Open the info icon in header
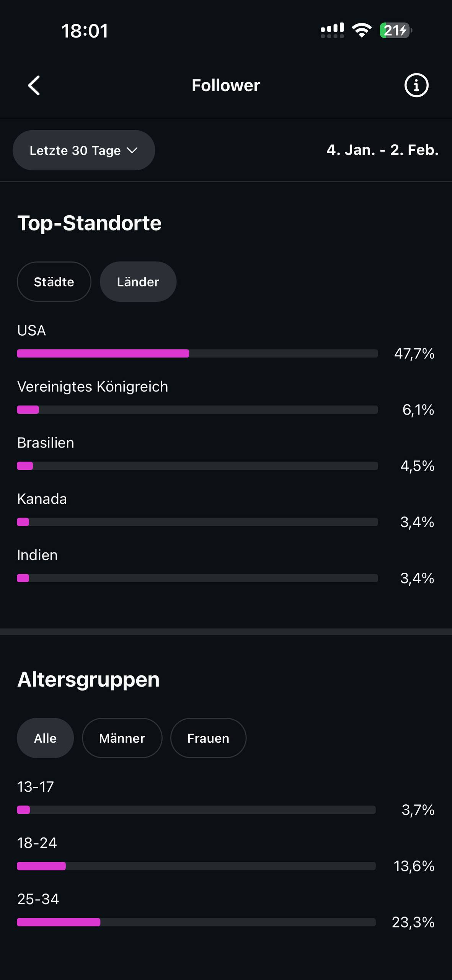 pyautogui.click(x=416, y=85)
